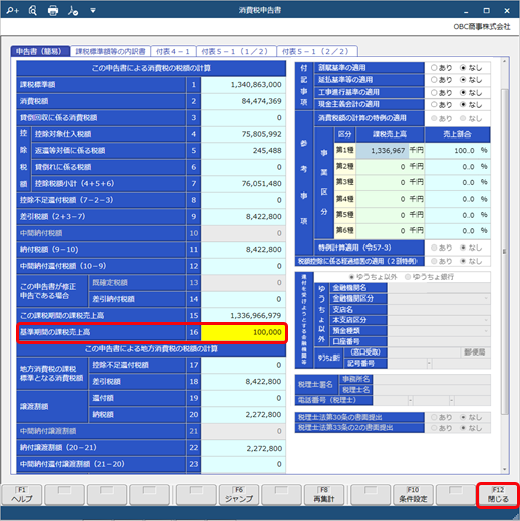Click the form's vertical scrollbar up arrow
520x521 pixels.
point(504,61)
